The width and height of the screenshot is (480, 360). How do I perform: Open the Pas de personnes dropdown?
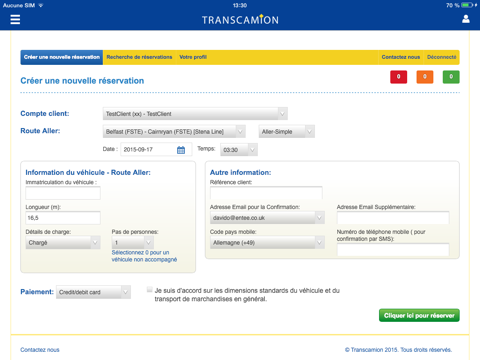coord(133,242)
